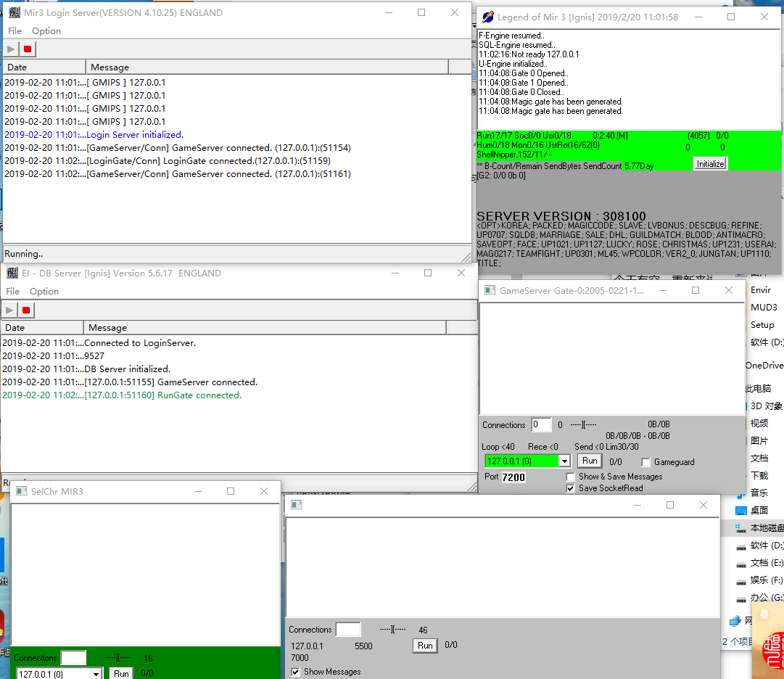Viewport: 784px width, 679px height.
Task: Select the Envir folder in Explorer
Action: click(761, 290)
